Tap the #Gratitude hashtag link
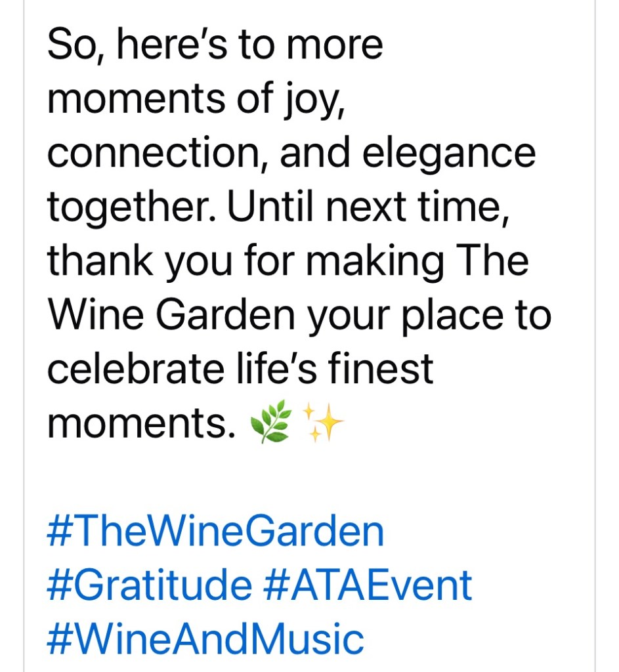The width and height of the screenshot is (619, 672). pyautogui.click(x=148, y=585)
